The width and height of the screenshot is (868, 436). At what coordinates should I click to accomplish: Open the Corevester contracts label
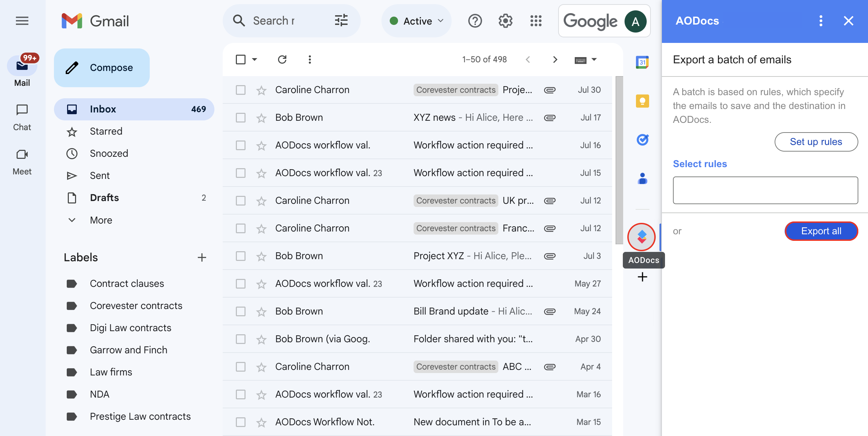click(x=136, y=306)
